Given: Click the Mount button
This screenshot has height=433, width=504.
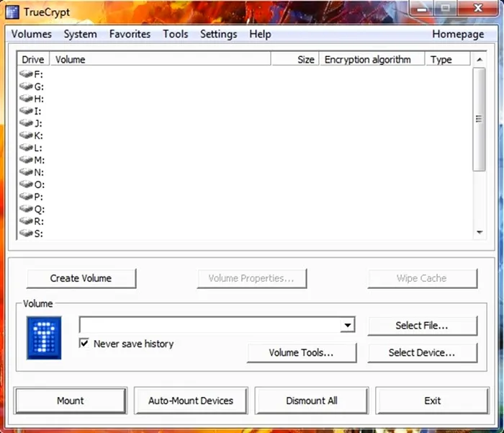Looking at the screenshot, I should tap(71, 401).
